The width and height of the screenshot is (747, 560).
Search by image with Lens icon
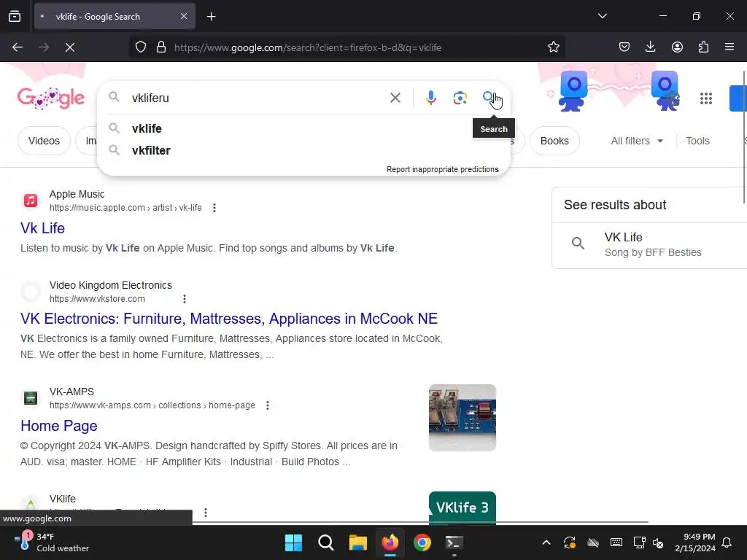coord(460,98)
